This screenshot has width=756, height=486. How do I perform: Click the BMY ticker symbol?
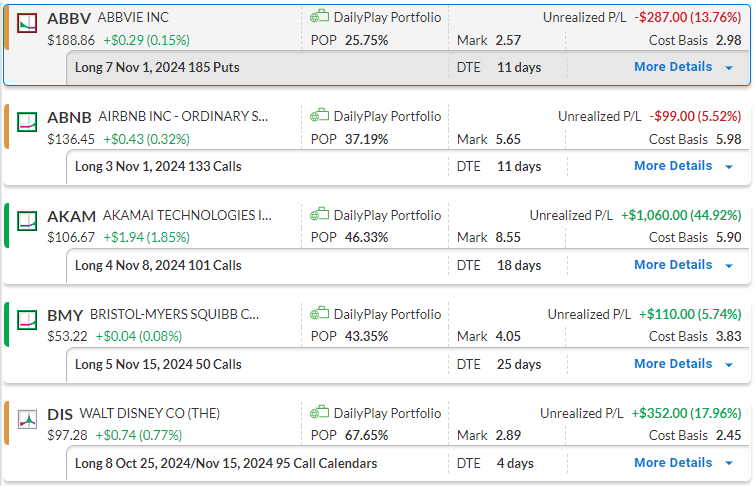65,315
